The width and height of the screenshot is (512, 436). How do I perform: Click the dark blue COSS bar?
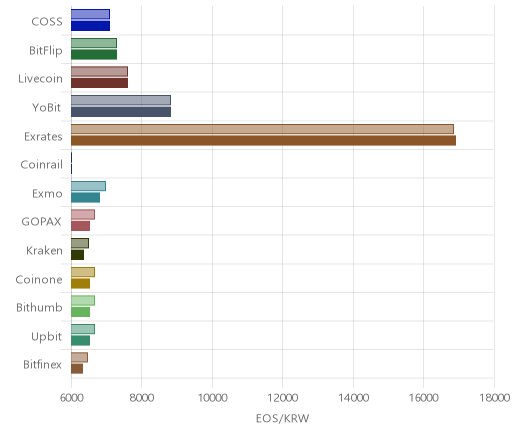90,26
